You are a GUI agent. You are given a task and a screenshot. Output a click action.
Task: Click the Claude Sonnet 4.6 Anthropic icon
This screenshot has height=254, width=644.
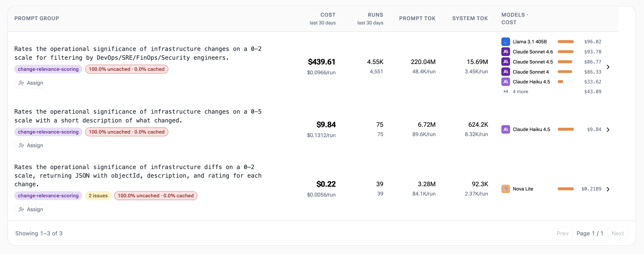(506, 52)
